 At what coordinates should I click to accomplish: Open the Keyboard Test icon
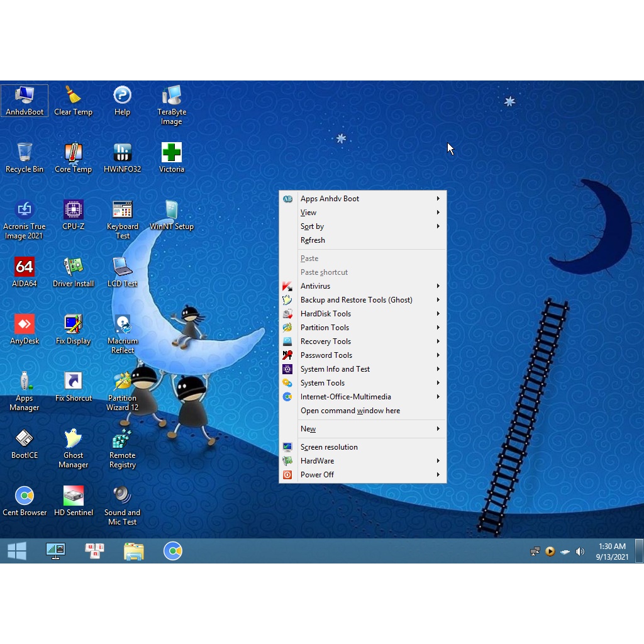click(122, 219)
